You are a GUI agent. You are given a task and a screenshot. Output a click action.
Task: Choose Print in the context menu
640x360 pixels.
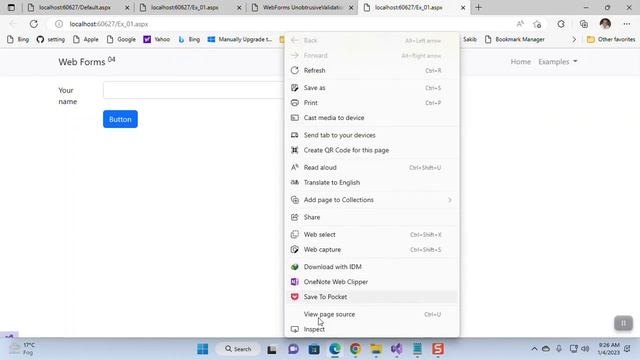coord(372,103)
